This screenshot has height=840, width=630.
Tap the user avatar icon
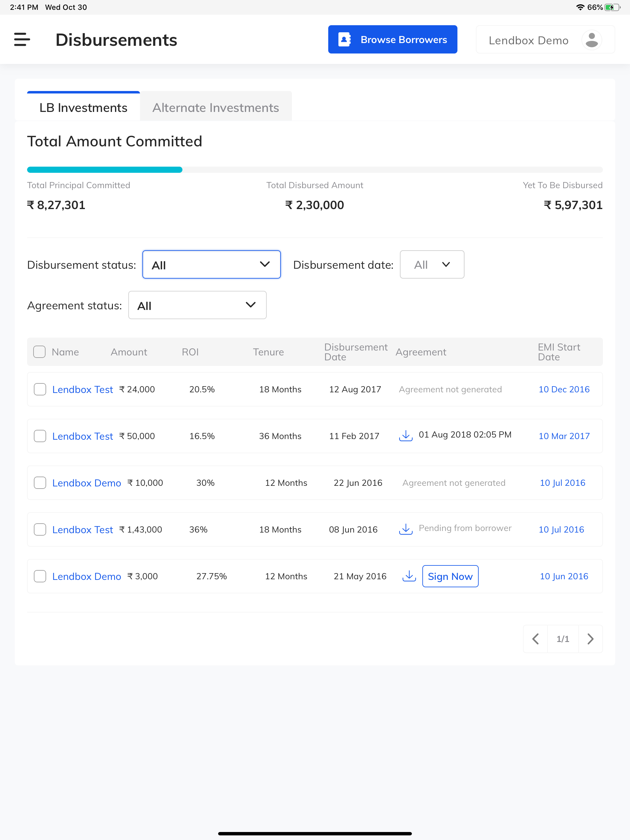[592, 40]
